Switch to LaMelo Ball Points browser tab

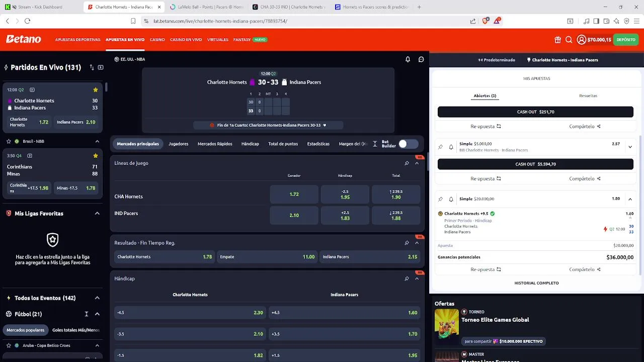[206, 7]
